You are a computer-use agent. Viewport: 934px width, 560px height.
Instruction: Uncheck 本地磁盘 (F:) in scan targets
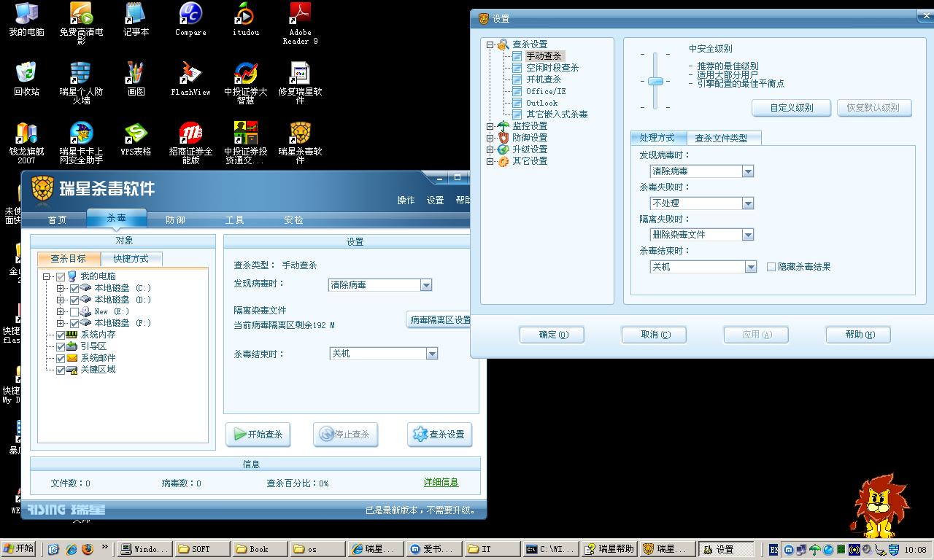[74, 323]
